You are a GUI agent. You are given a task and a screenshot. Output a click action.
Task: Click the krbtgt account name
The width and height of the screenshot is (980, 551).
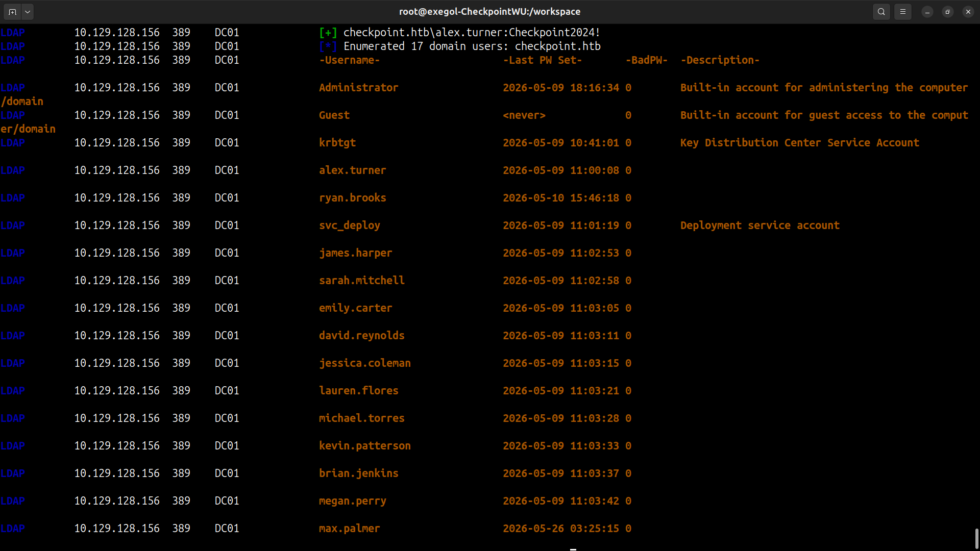[x=337, y=143]
